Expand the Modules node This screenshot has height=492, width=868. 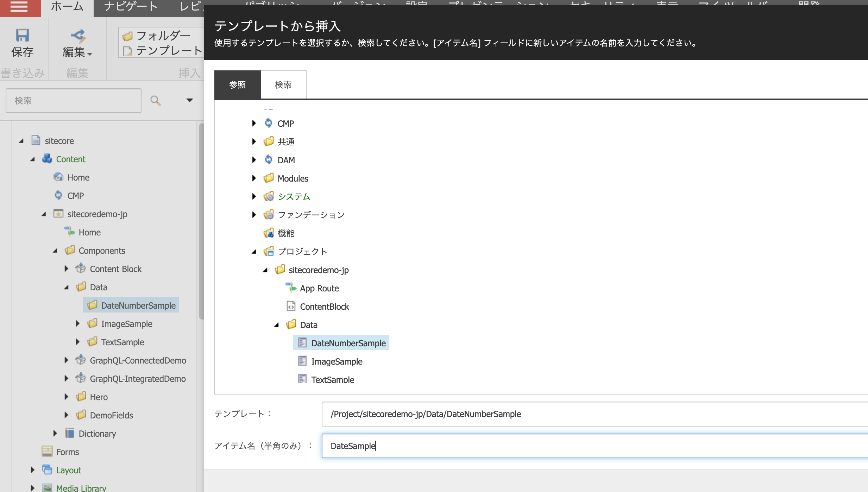coord(254,178)
